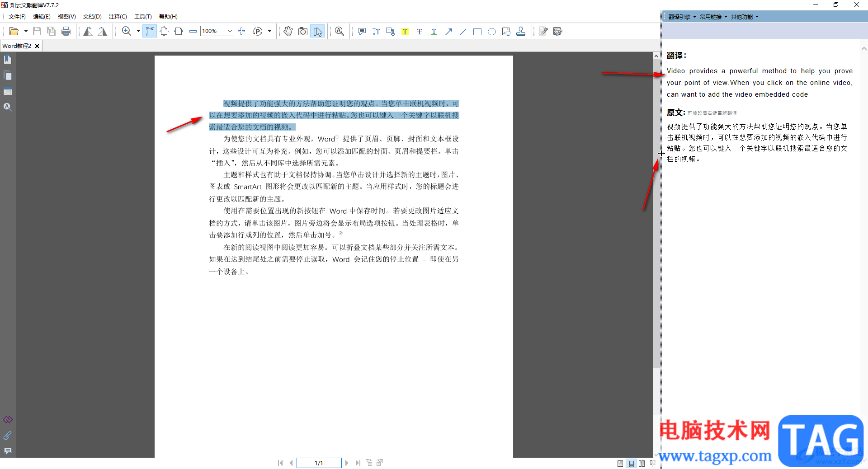Toggle fit width view
Viewport: 868px width, 469px height.
(179, 31)
